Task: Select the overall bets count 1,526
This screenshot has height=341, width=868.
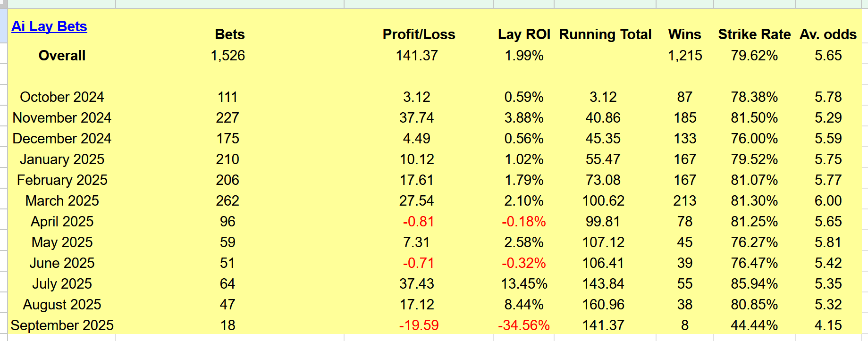Action: coord(228,56)
